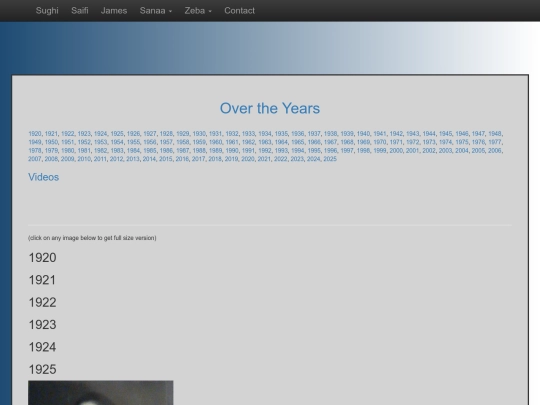Select the 1940 year link
The height and width of the screenshot is (405, 540).
point(363,134)
